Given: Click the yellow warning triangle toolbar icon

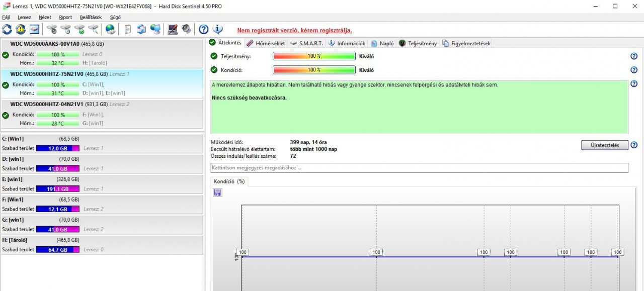Looking at the screenshot, I should pyautogui.click(x=21, y=29).
